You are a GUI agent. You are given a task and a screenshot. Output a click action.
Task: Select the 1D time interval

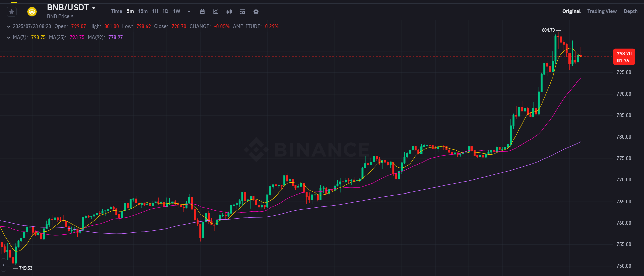tap(165, 11)
